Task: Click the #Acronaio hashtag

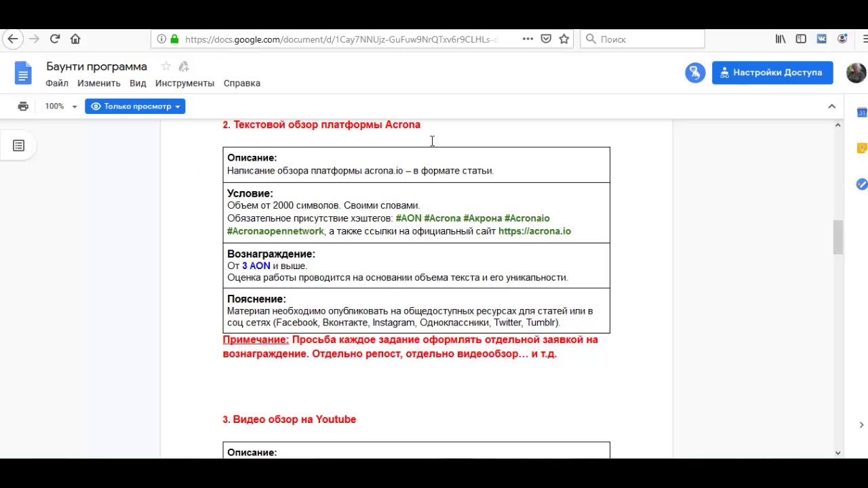Action: pos(527,218)
